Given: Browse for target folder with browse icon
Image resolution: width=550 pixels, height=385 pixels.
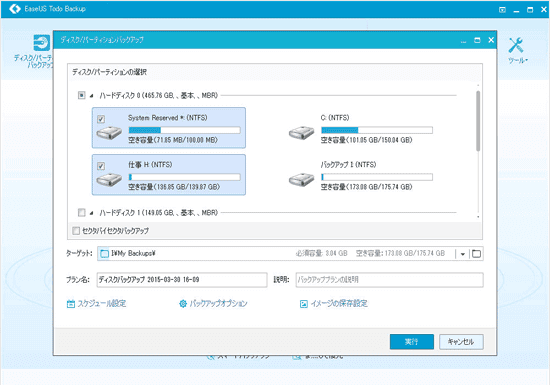Looking at the screenshot, I should coord(476,254).
